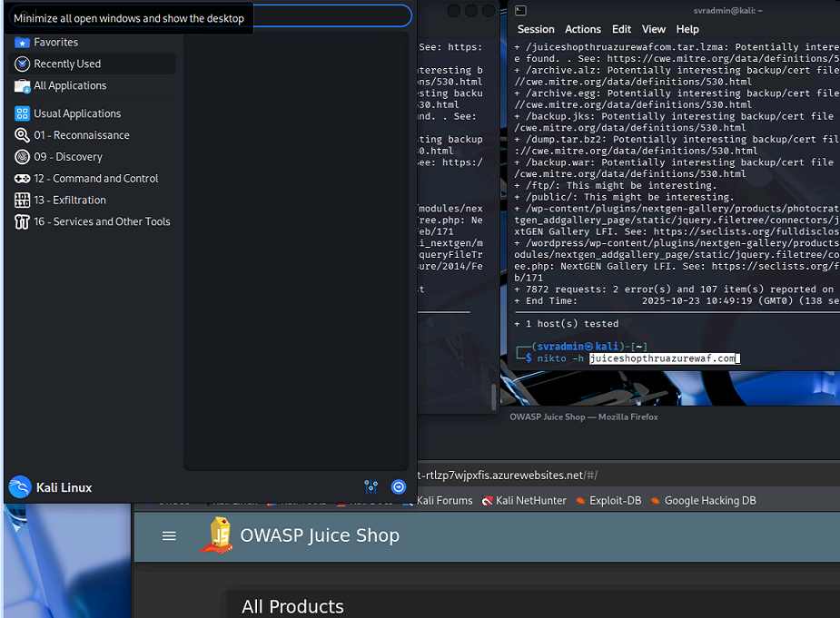This screenshot has width=840, height=618.
Task: Click the Recently Used clock icon
Action: 22,64
